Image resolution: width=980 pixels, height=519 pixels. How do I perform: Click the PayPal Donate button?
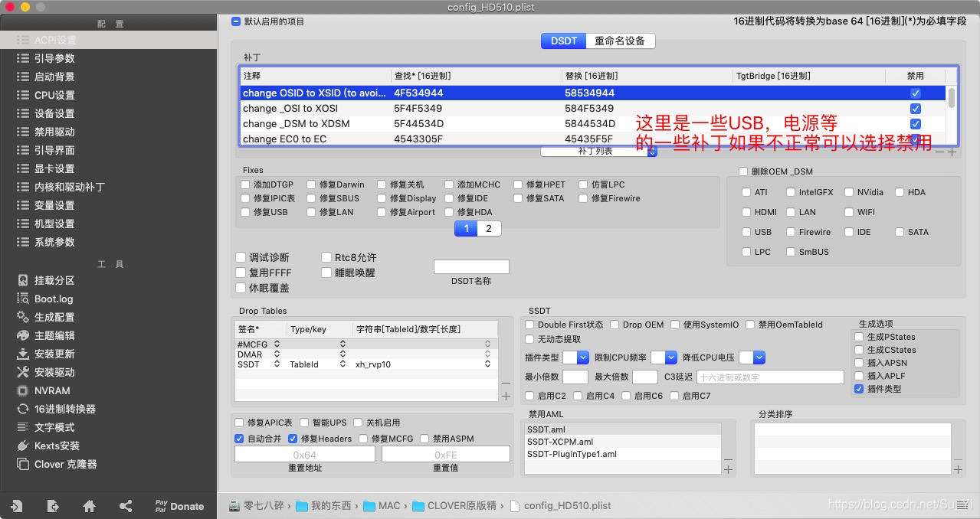point(179,506)
